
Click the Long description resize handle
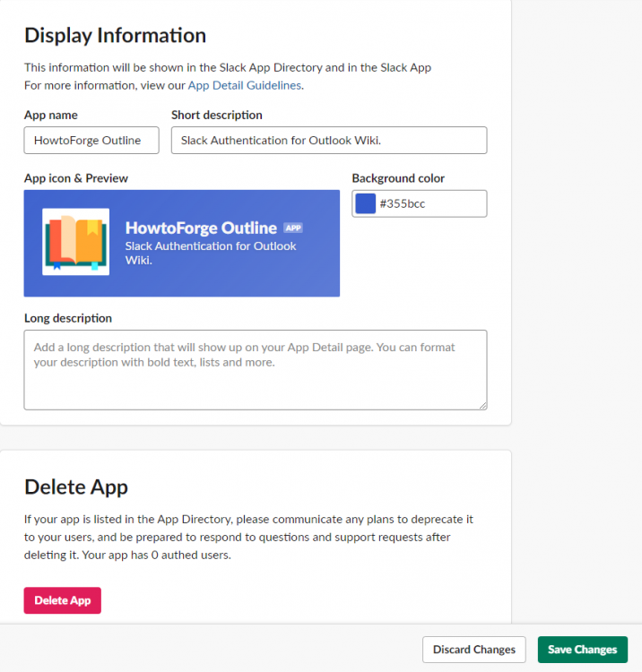(483, 406)
